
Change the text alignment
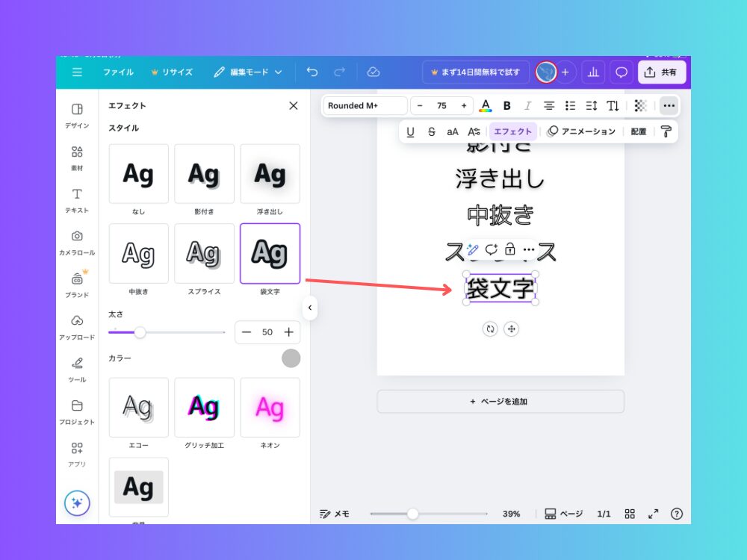549,106
